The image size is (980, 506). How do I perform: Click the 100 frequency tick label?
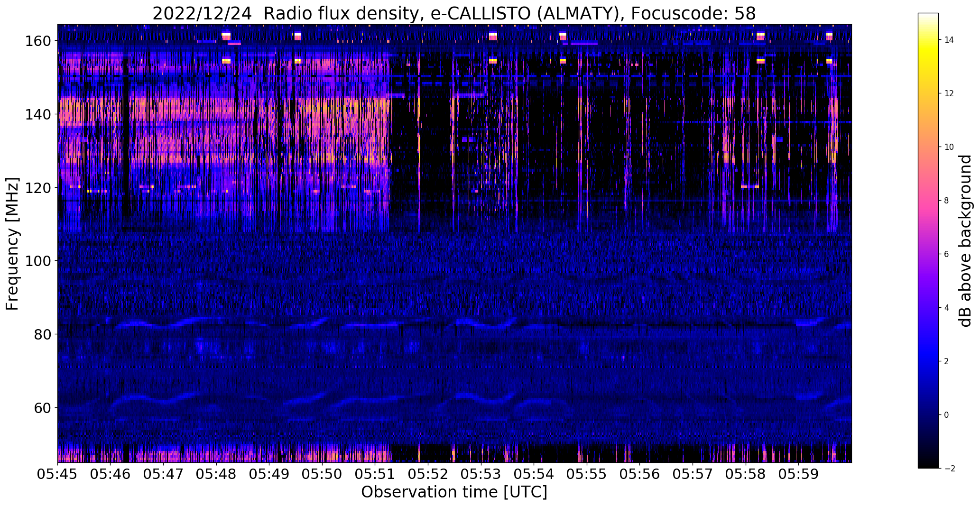coord(38,261)
